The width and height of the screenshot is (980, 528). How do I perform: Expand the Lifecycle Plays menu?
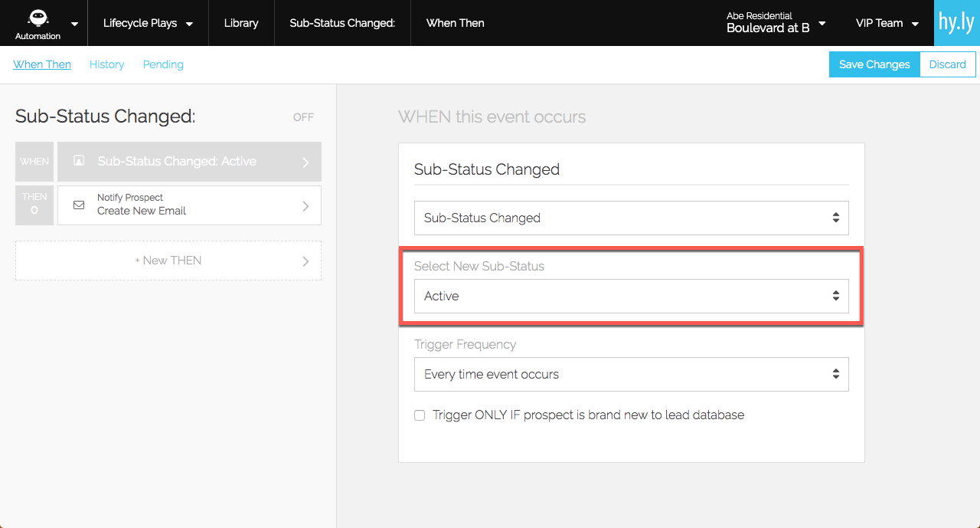[x=148, y=23]
